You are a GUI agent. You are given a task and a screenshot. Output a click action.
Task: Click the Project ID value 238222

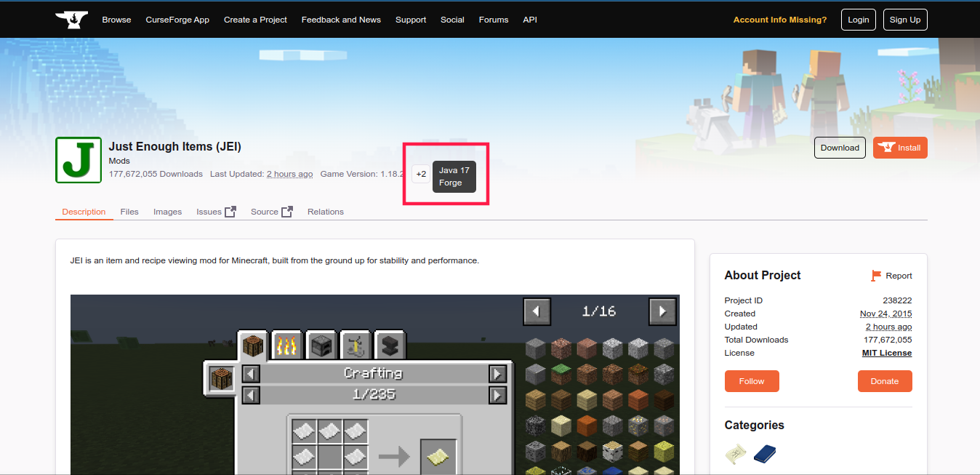[897, 300]
